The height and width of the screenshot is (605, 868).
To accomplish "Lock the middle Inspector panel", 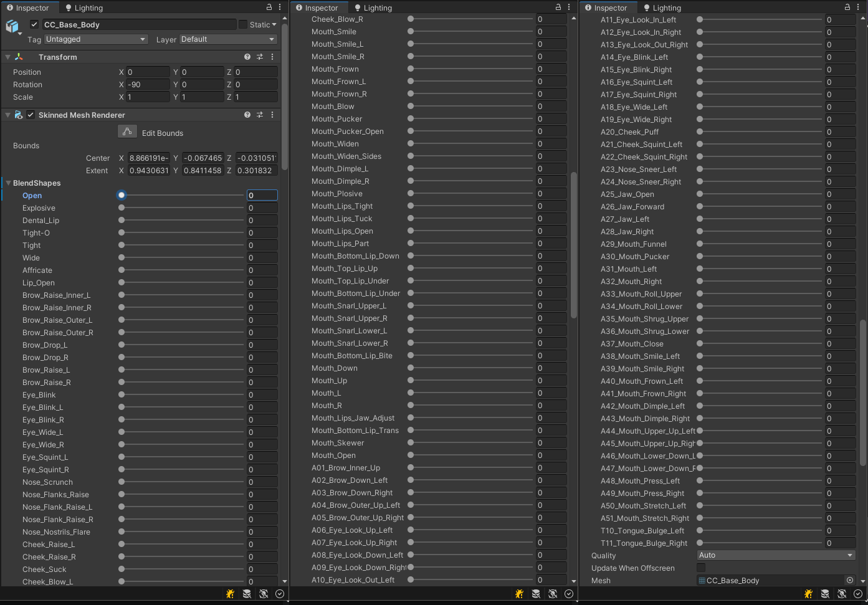I will [x=558, y=7].
